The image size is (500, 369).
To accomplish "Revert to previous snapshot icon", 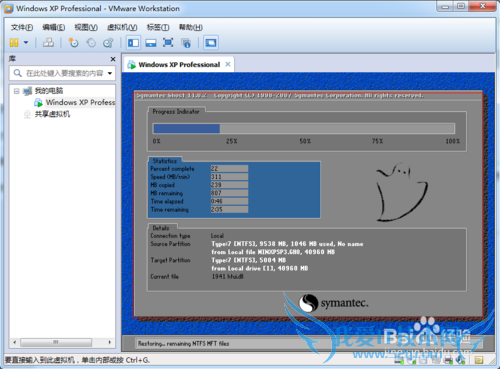I will point(91,43).
